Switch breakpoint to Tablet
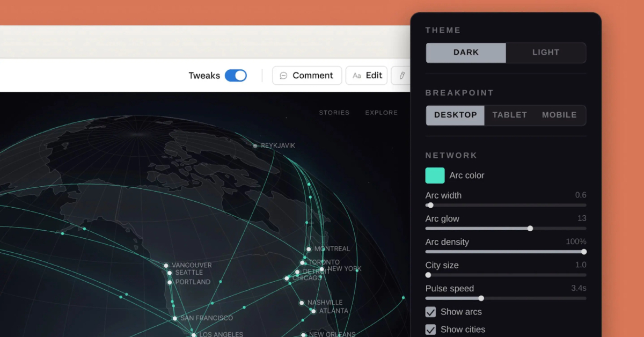 pos(509,115)
